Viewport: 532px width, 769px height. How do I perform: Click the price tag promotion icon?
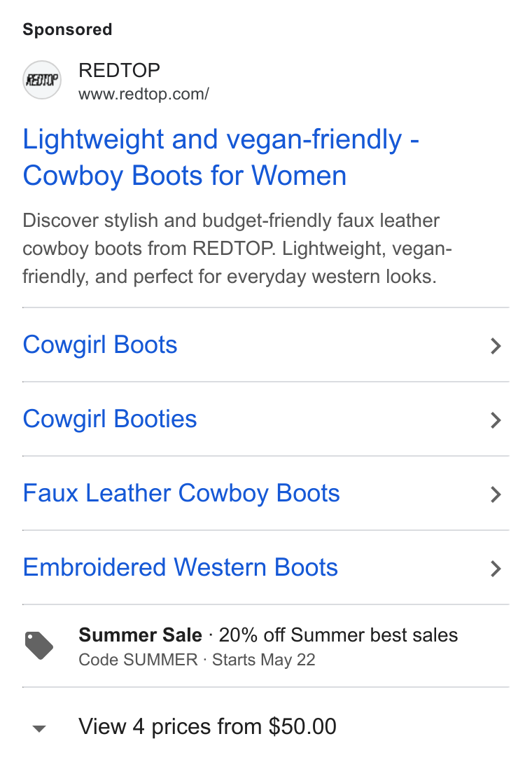[39, 646]
